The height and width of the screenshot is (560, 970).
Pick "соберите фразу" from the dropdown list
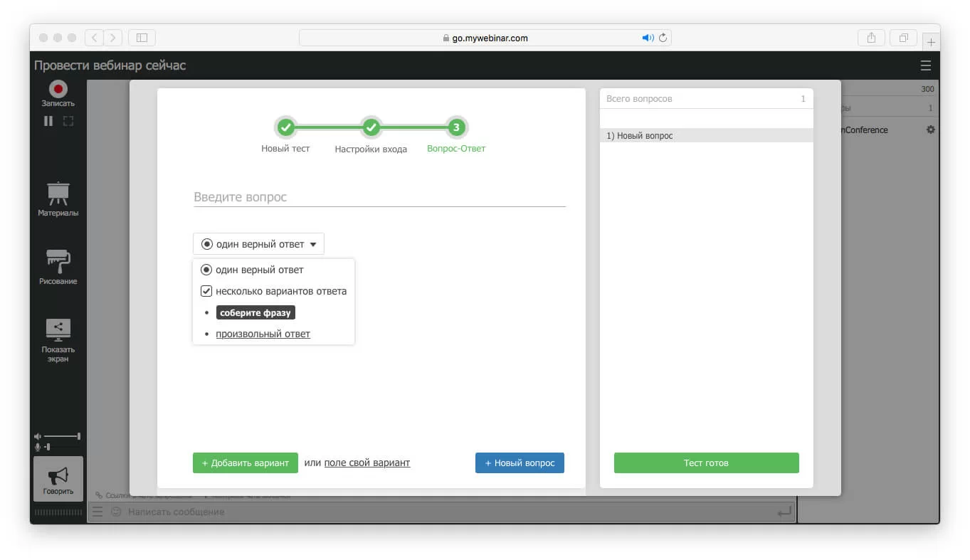pos(255,313)
